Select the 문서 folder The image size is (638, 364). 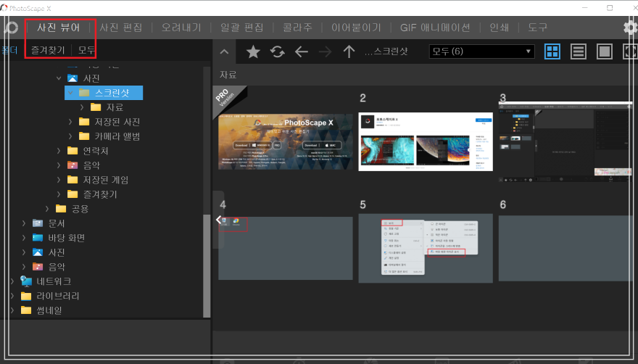pyautogui.click(x=49, y=223)
